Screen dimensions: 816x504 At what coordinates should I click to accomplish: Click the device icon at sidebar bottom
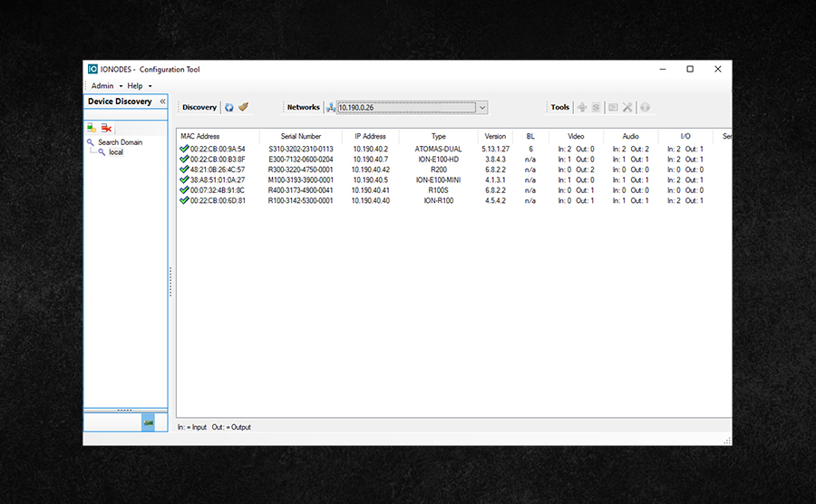[148, 422]
